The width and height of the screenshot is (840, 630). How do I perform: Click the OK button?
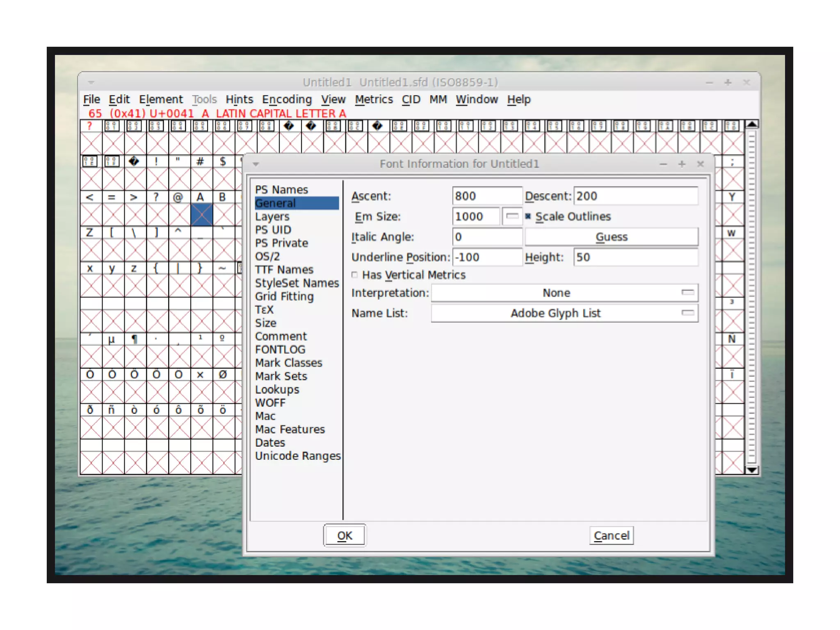pyautogui.click(x=345, y=535)
